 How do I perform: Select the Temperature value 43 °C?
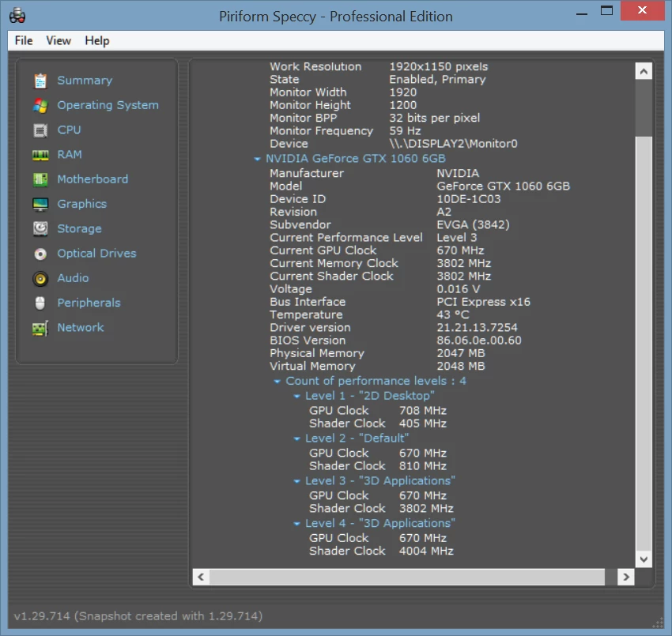point(453,314)
